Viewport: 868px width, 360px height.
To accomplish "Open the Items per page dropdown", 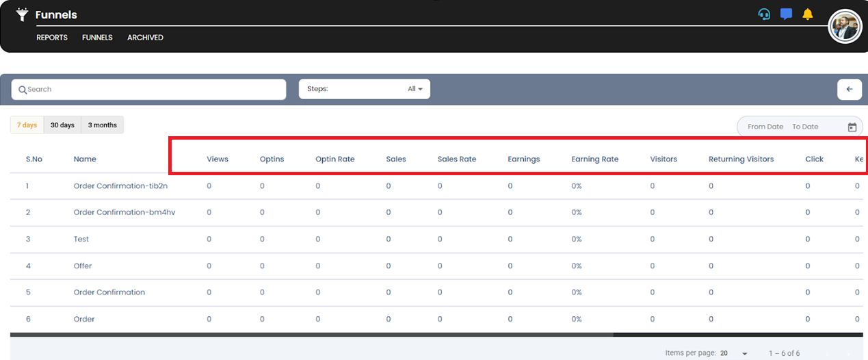I will (735, 353).
